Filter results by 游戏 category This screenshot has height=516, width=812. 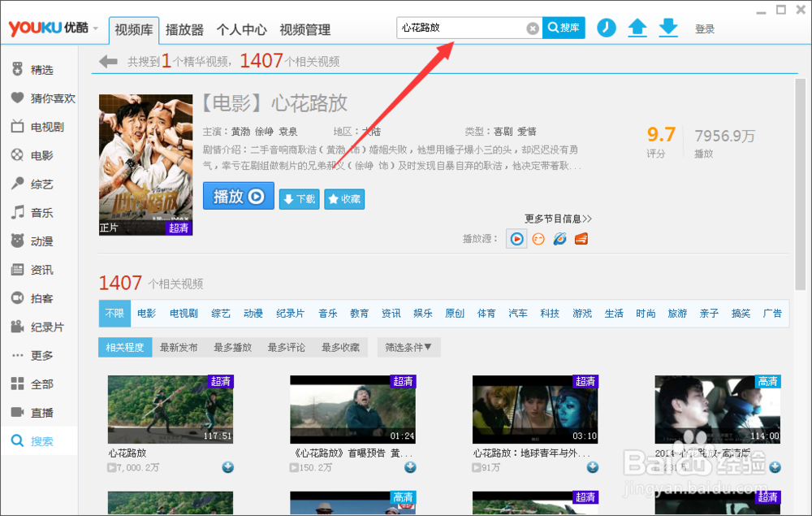(x=582, y=314)
